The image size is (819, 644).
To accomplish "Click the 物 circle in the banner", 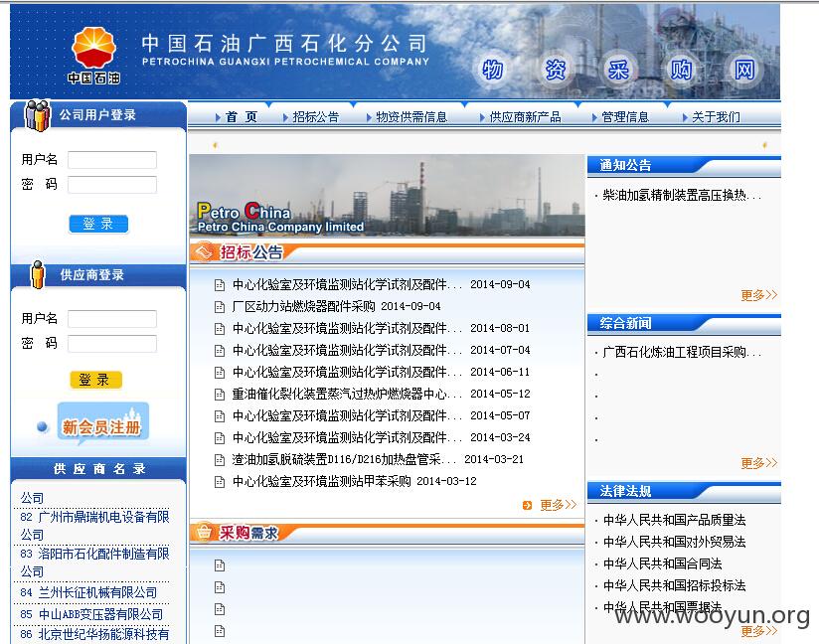I will (492, 70).
